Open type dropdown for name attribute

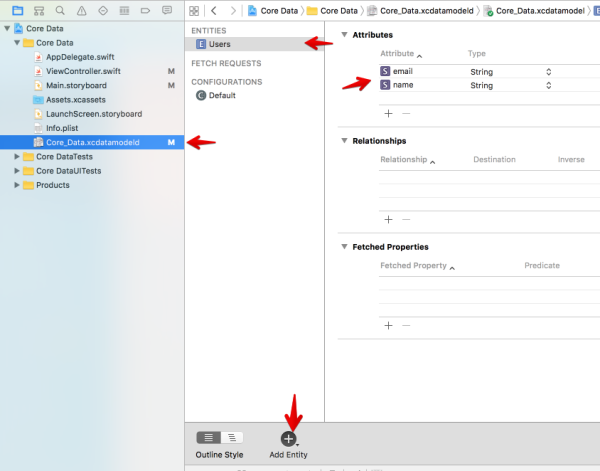pos(548,86)
